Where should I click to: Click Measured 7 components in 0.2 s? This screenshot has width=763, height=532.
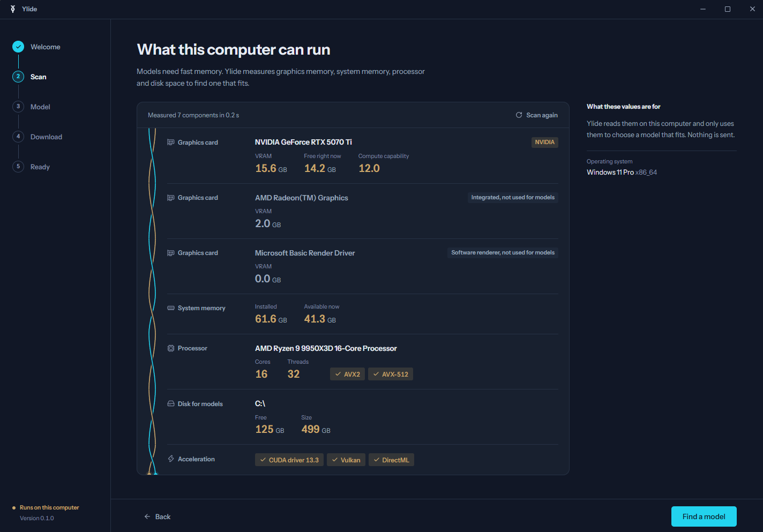(193, 115)
